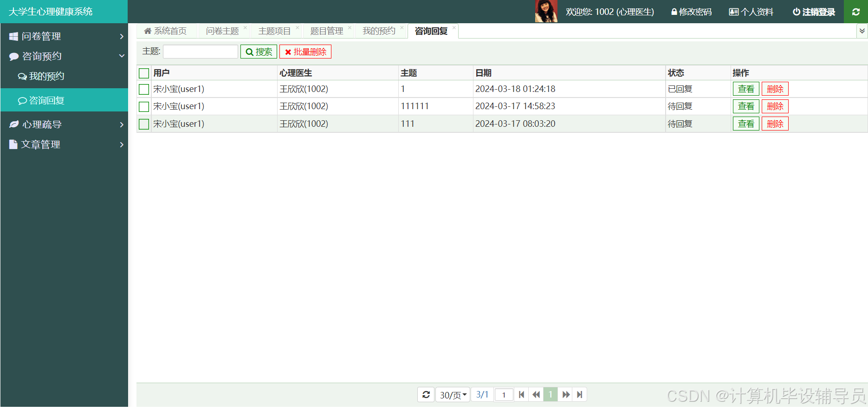Go to last page icon
This screenshot has height=411, width=868.
[580, 395]
